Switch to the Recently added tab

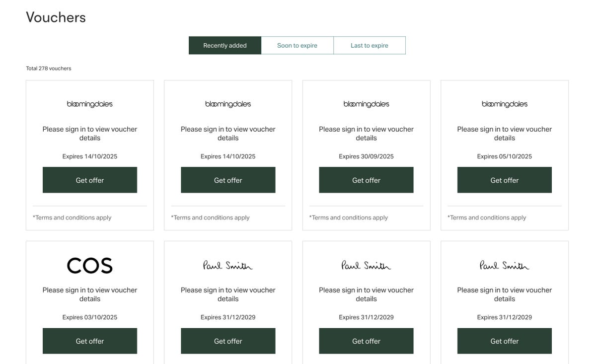(x=225, y=46)
